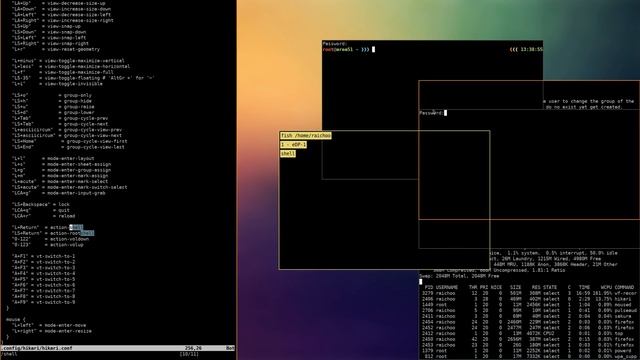
Task: Click the hikari process row in top
Action: click(x=529, y=299)
